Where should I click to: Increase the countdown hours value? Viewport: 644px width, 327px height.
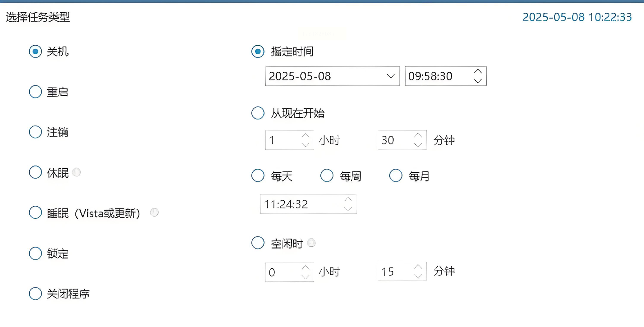point(305,136)
